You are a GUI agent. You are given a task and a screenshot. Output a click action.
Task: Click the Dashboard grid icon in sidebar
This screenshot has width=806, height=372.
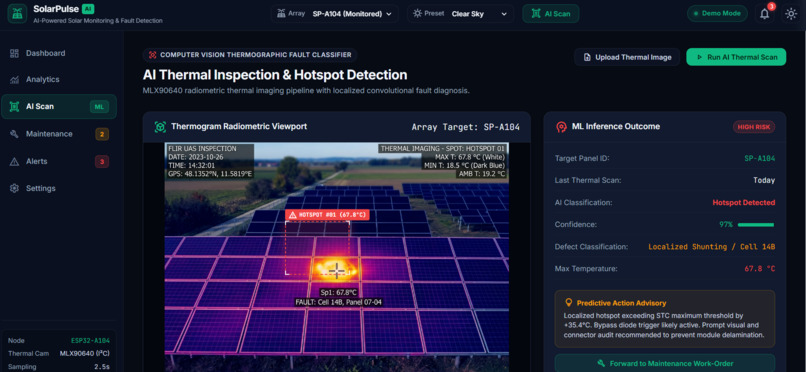(x=14, y=53)
